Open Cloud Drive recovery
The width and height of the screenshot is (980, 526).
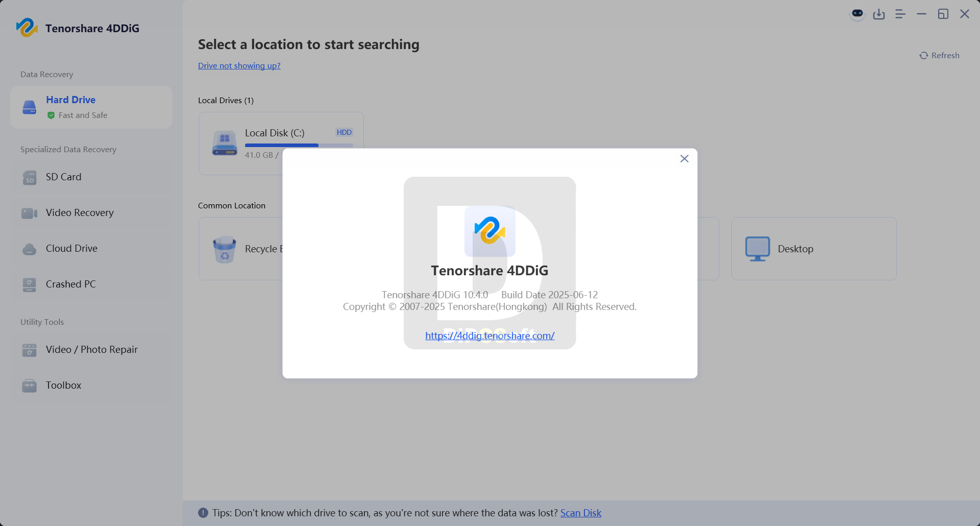coord(91,248)
